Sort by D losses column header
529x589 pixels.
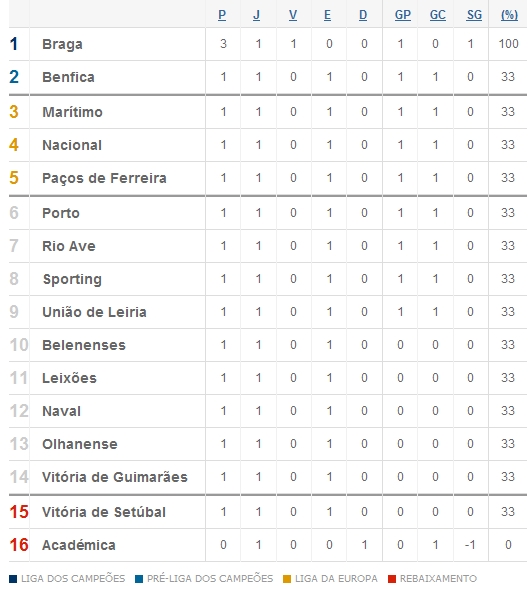click(x=363, y=15)
